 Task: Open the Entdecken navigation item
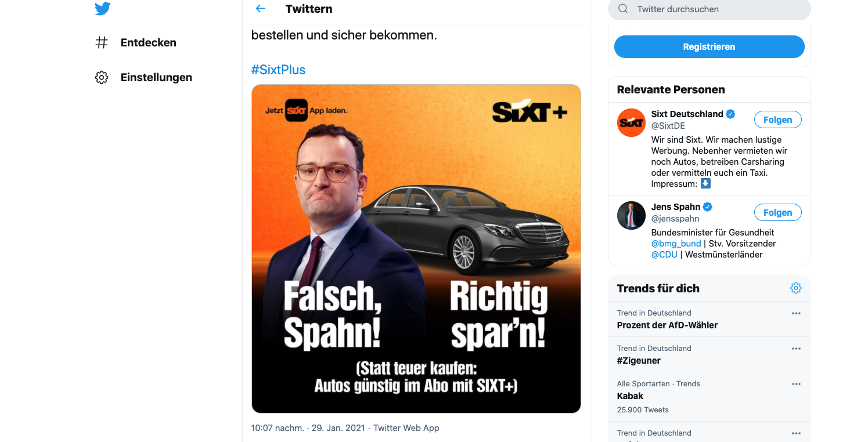tap(148, 42)
